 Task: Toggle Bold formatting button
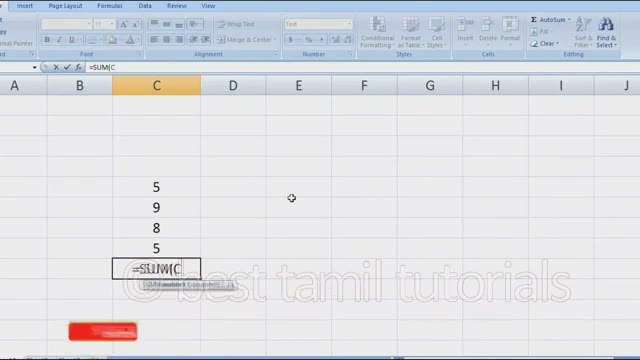point(47,40)
